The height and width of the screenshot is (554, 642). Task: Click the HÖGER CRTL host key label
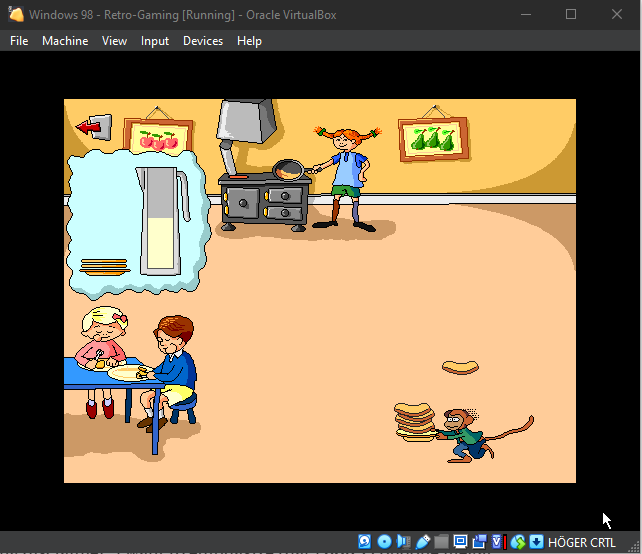point(581,543)
